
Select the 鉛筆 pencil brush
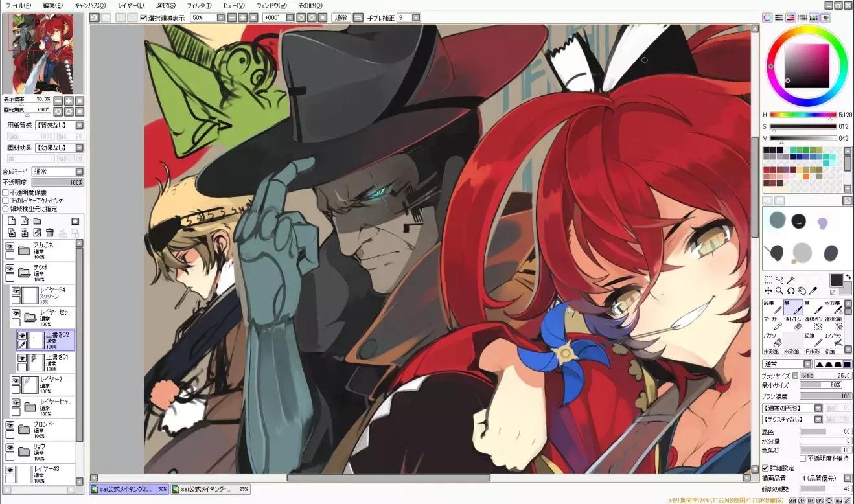(x=773, y=307)
